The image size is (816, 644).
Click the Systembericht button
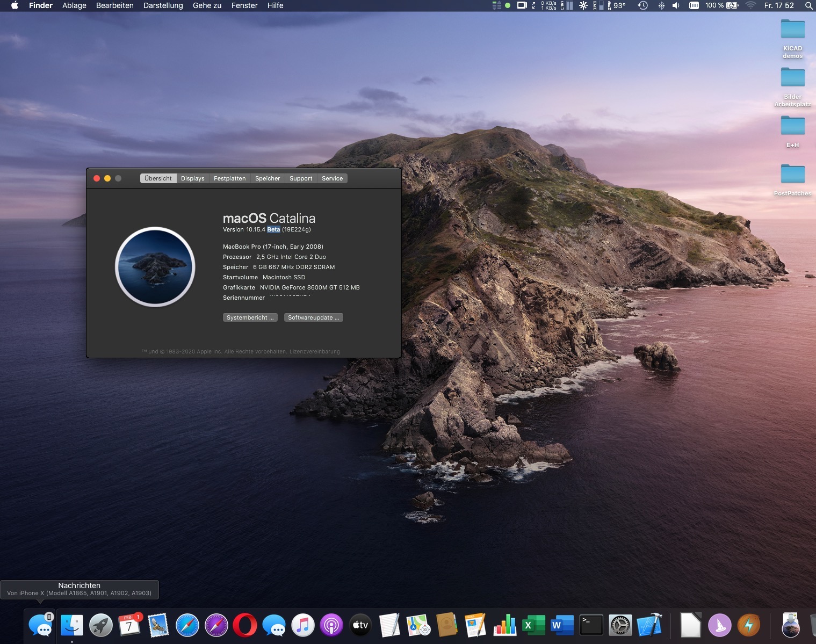pyautogui.click(x=250, y=317)
